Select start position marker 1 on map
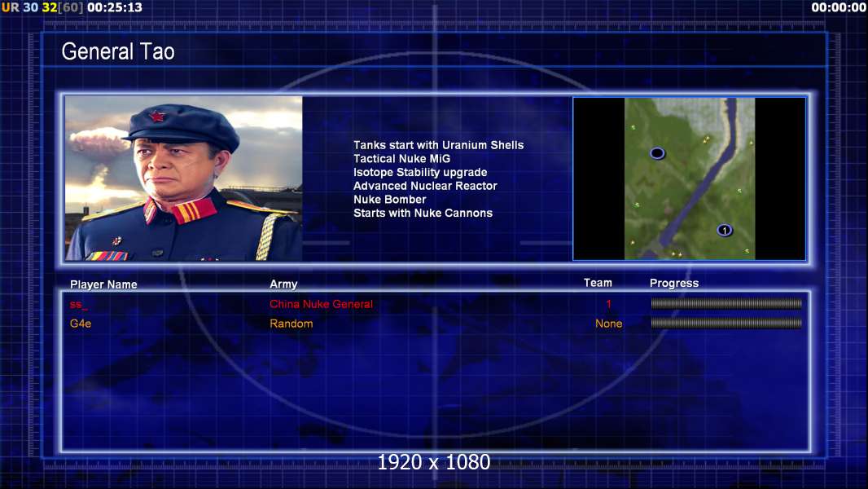Screen dimensions: 868x489 click(x=724, y=230)
